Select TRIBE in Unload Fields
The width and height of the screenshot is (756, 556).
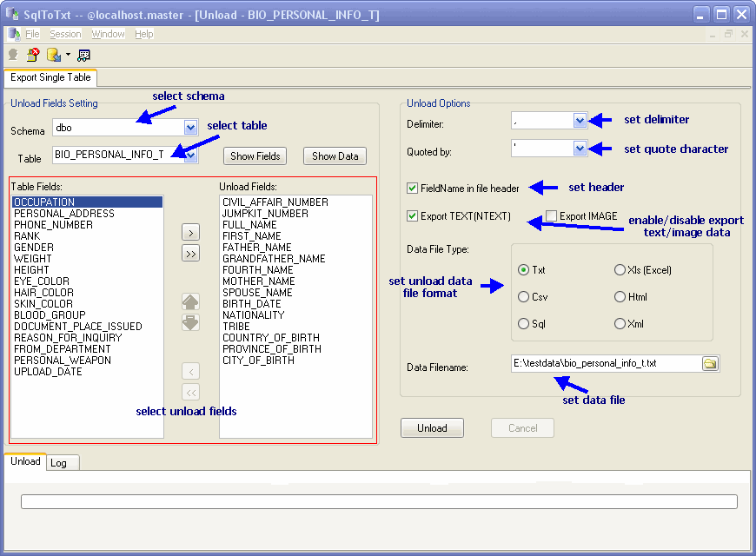click(x=295, y=327)
